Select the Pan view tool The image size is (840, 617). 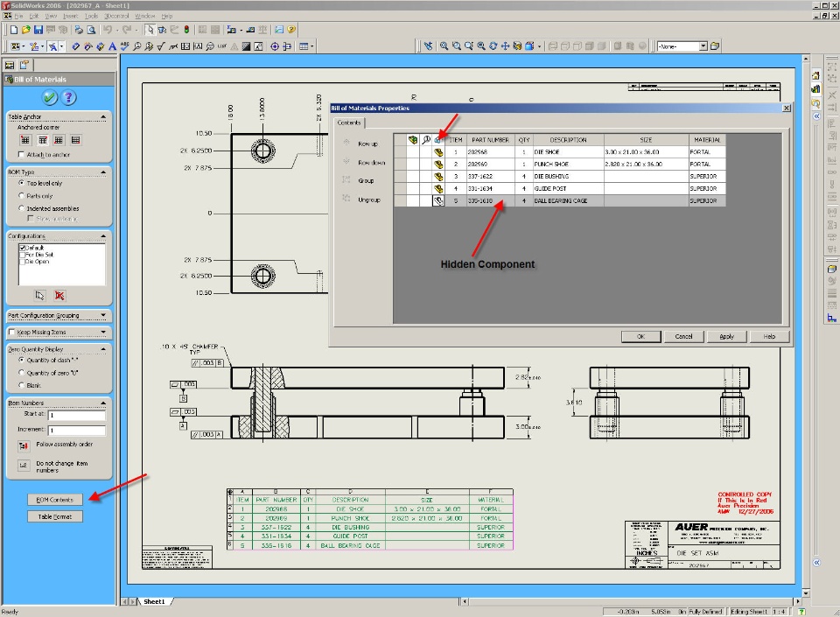click(x=505, y=46)
